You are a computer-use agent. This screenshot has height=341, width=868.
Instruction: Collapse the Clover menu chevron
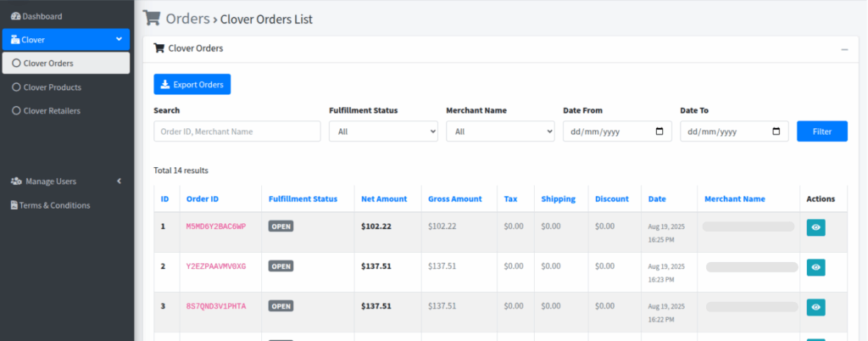119,39
